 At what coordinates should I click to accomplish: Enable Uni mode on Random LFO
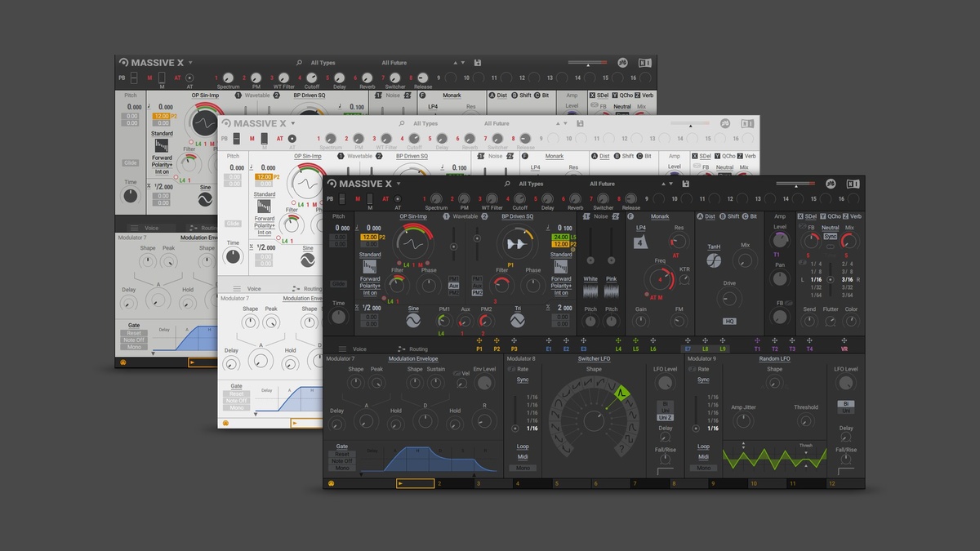coord(845,411)
